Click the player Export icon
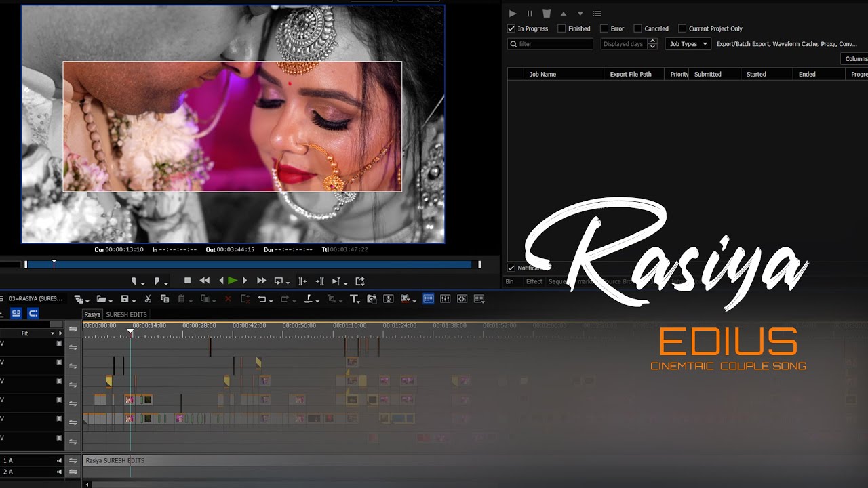 click(x=360, y=281)
